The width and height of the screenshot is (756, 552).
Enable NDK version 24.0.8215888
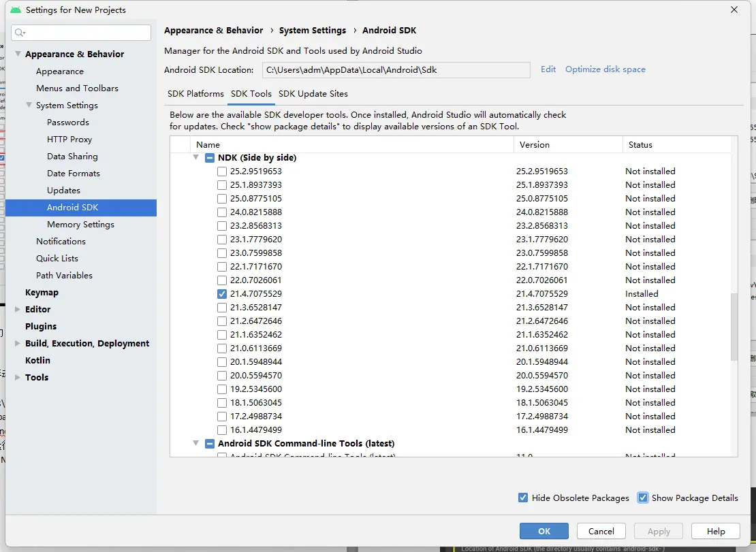click(222, 212)
